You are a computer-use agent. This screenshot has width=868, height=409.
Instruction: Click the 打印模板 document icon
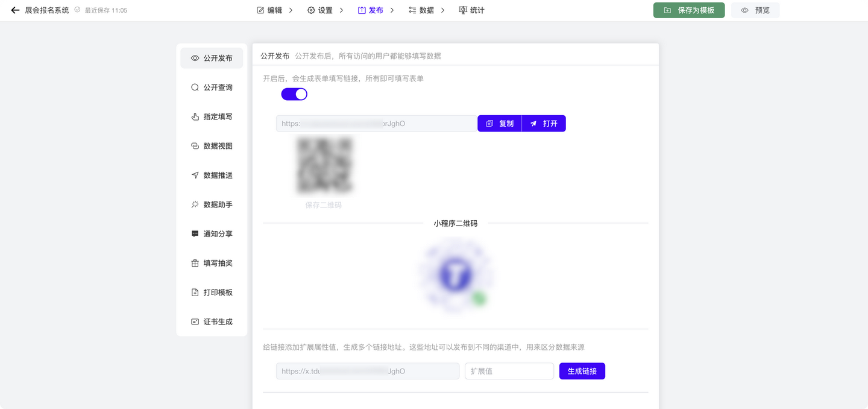coord(195,292)
